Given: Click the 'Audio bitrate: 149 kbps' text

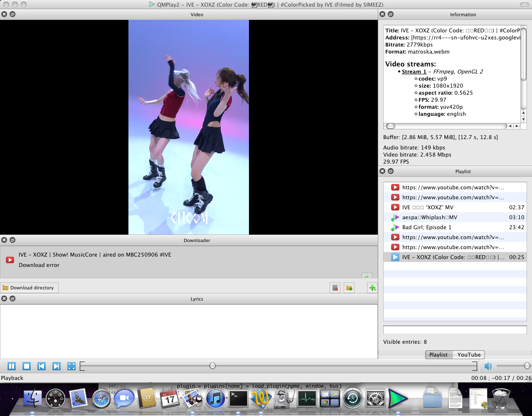Looking at the screenshot, I should (x=414, y=147).
